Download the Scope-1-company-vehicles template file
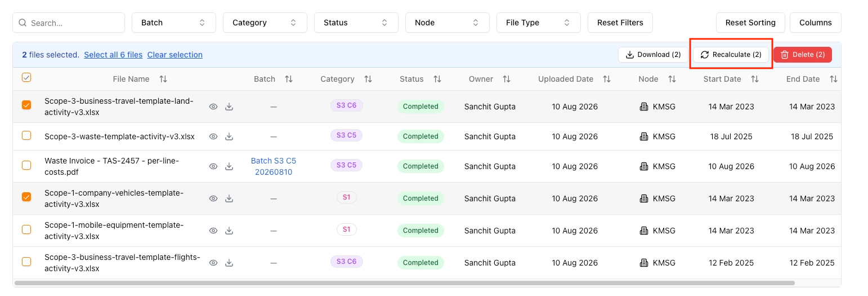 click(229, 198)
